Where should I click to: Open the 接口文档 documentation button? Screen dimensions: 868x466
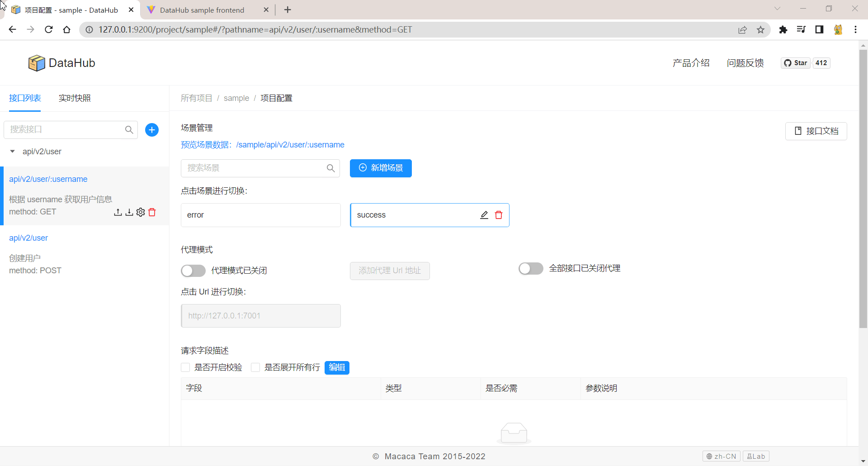click(x=816, y=131)
